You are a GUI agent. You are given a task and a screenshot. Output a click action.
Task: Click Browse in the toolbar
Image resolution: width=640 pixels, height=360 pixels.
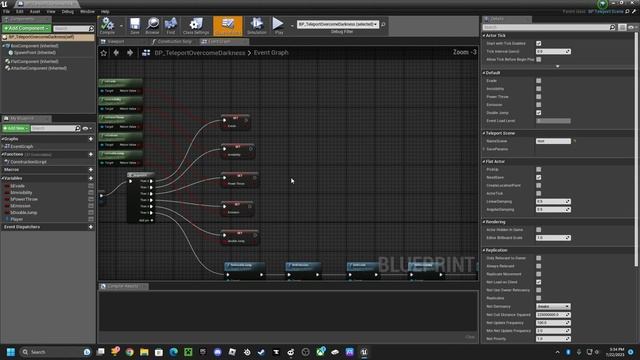tap(152, 25)
